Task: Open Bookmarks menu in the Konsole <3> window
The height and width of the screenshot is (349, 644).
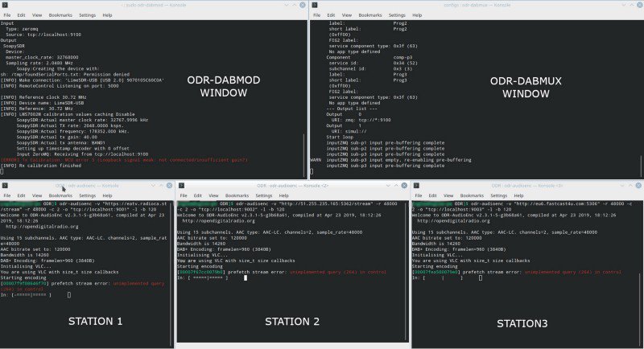Action: 472,195
